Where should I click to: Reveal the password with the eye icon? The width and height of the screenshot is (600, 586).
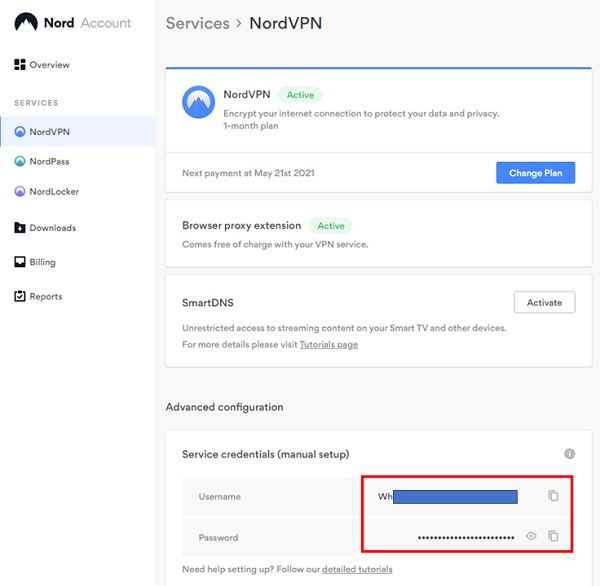pyautogui.click(x=531, y=536)
